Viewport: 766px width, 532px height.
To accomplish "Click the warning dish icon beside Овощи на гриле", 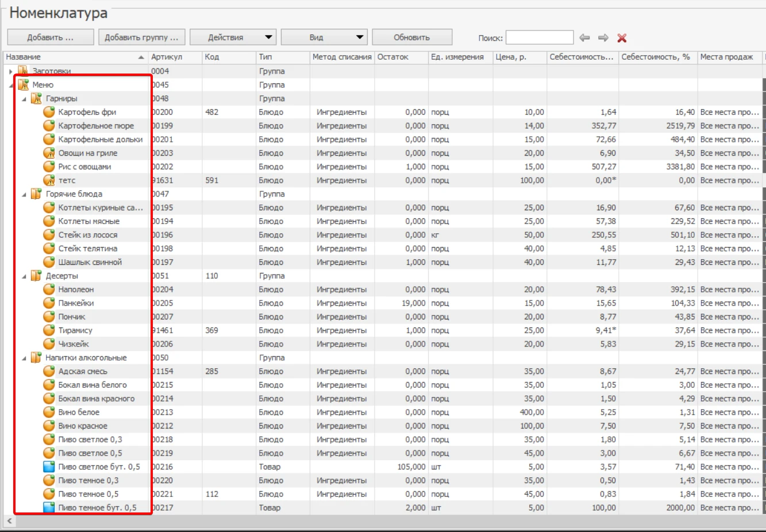I will click(49, 153).
